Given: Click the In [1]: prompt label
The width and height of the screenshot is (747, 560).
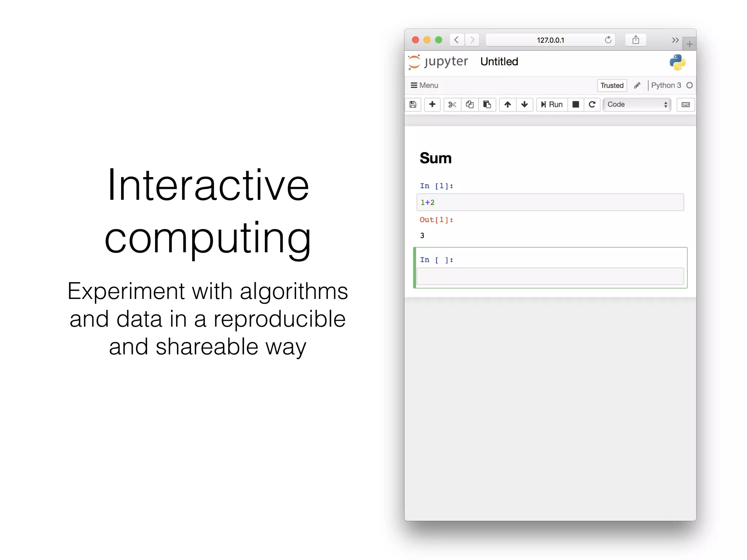Looking at the screenshot, I should pyautogui.click(x=436, y=186).
